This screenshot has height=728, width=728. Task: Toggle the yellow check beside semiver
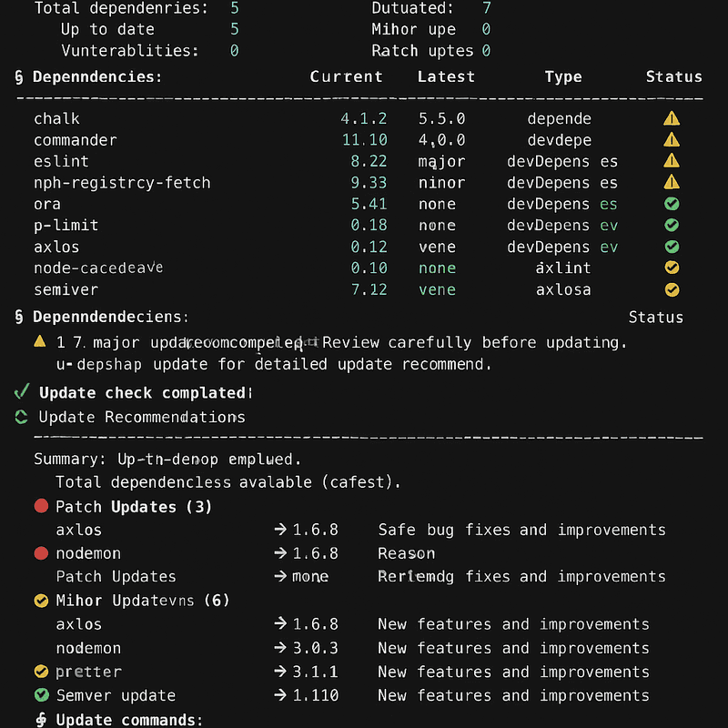[672, 288]
